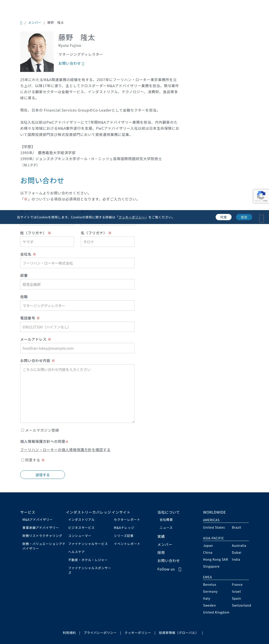Submit form with 送信する button

tap(43, 475)
